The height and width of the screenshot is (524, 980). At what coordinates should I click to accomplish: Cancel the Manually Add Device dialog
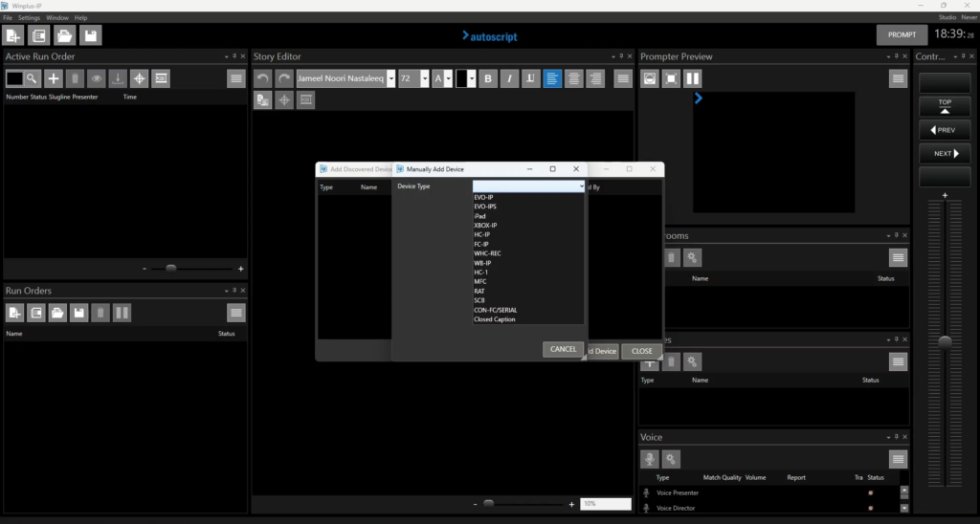563,349
